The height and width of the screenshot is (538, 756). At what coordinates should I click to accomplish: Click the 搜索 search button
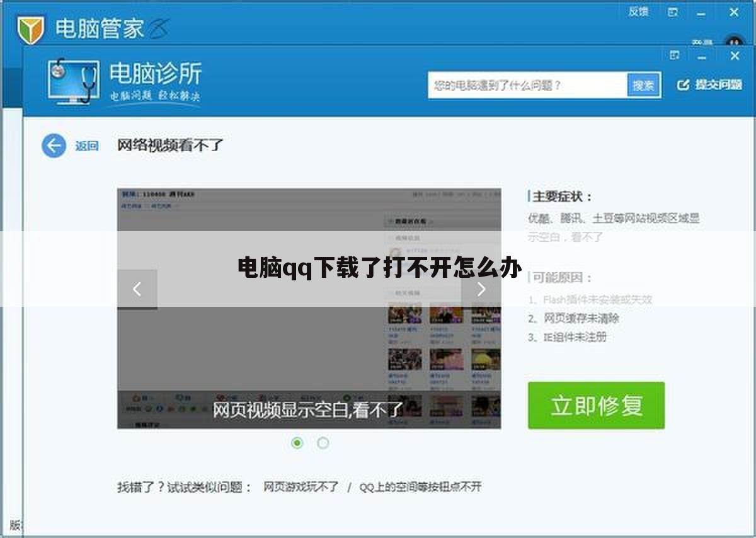pyautogui.click(x=644, y=85)
